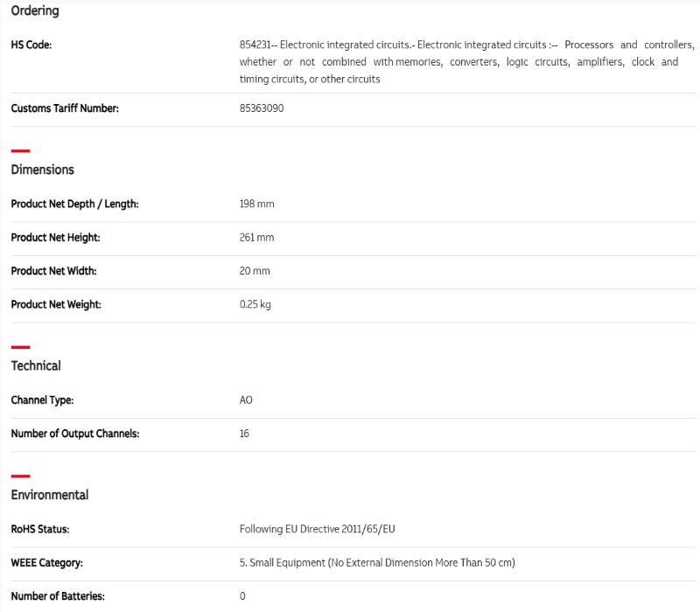Click the 20 mm width value

(255, 271)
